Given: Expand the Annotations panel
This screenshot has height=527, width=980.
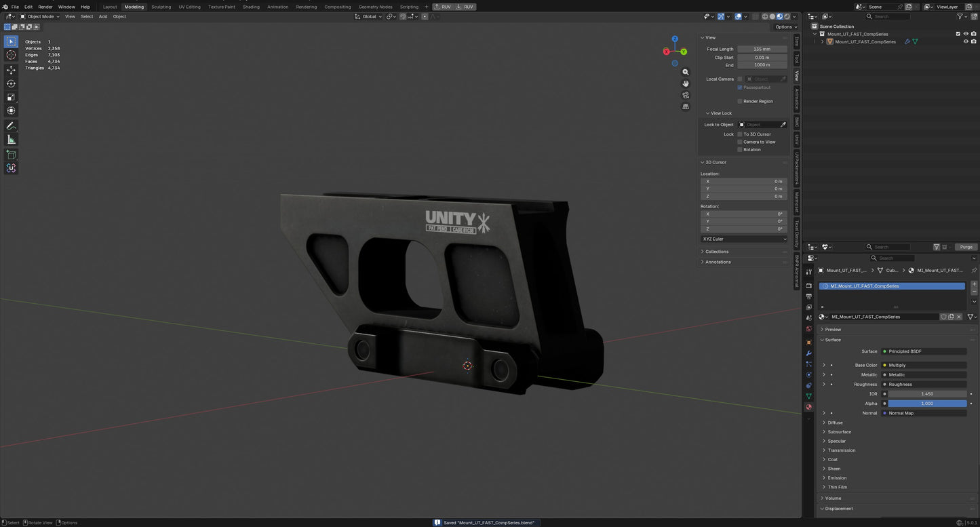Looking at the screenshot, I should pos(718,262).
